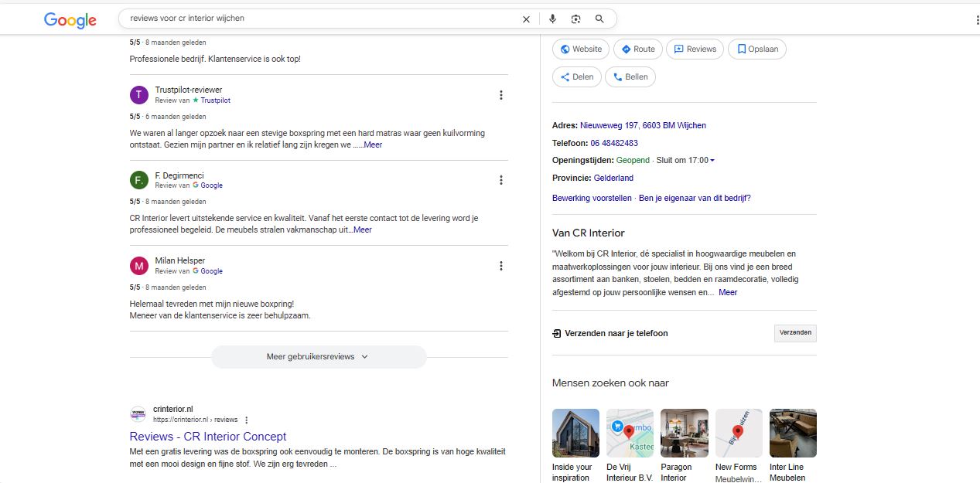
Task: Expand the business description with Meer
Action: click(x=727, y=292)
